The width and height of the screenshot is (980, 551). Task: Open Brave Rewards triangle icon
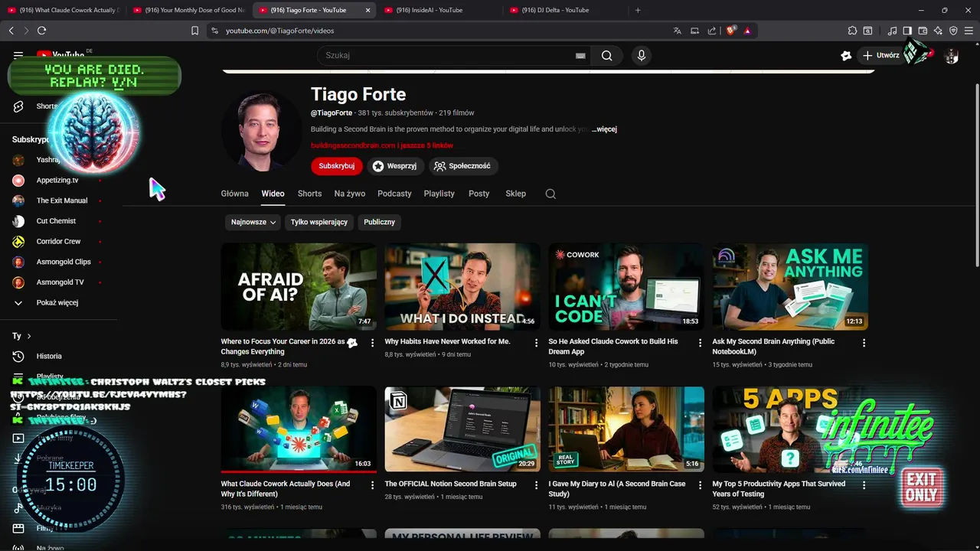pos(747,31)
